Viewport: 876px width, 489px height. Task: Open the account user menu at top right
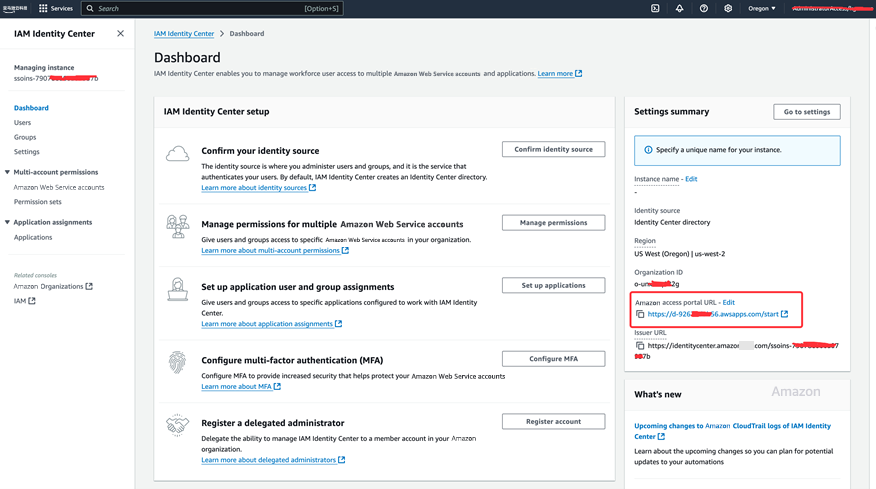click(832, 8)
